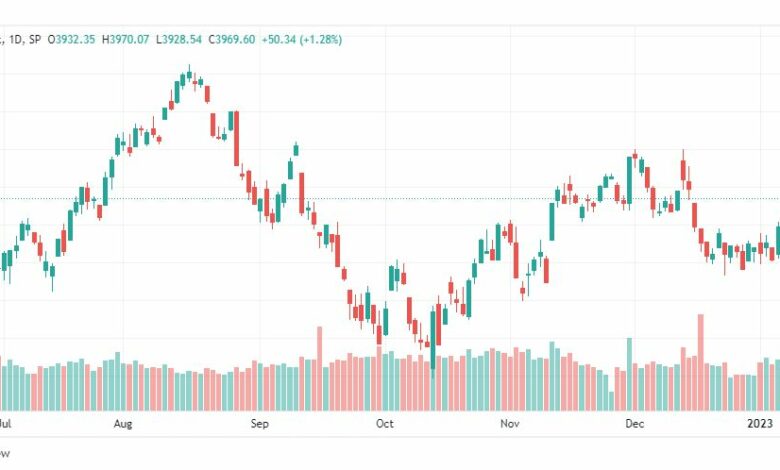Click the Aug label on the time axis
This screenshot has height=470, width=780.
pos(123,424)
